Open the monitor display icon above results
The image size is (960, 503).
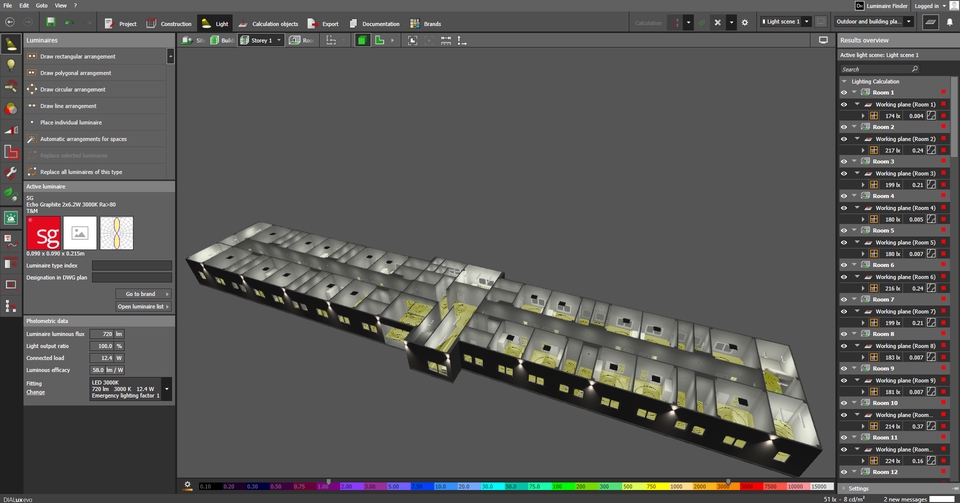(x=823, y=40)
